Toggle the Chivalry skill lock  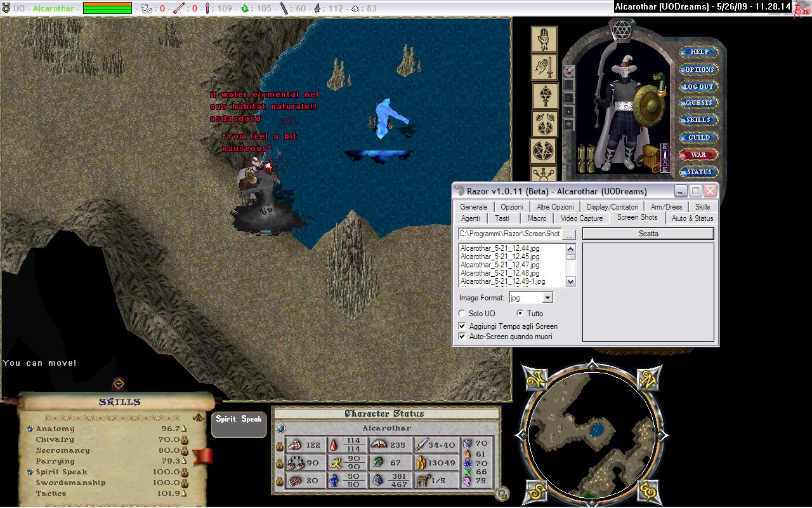[x=185, y=439]
